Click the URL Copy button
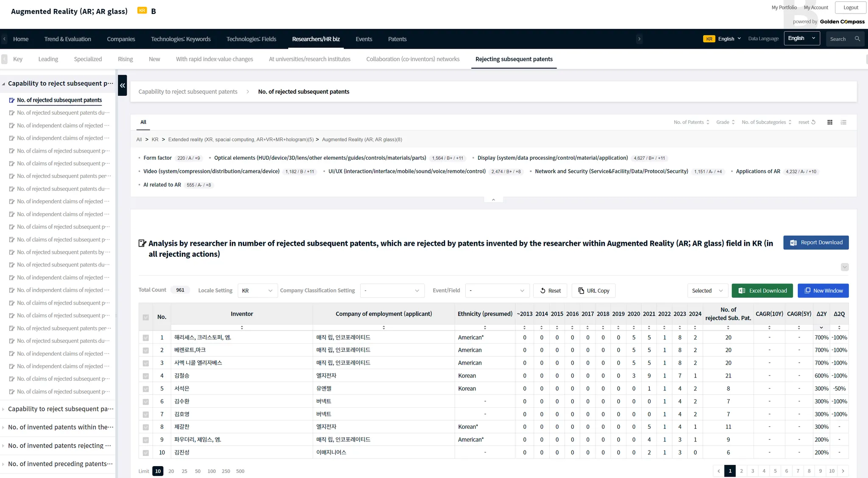Viewport: 868px width, 478px height. coord(593,291)
